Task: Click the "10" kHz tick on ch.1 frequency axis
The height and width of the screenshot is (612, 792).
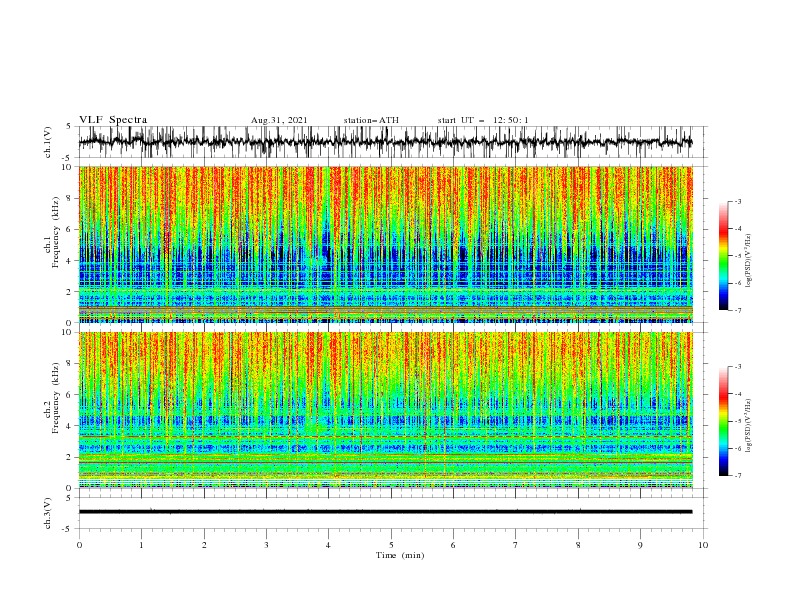Action: click(68, 167)
